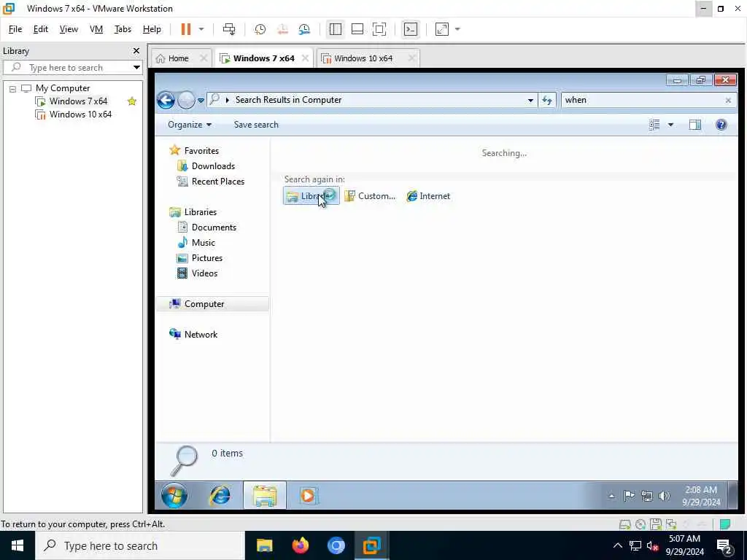Search again in Libraries
The image size is (747, 560).
(311, 195)
